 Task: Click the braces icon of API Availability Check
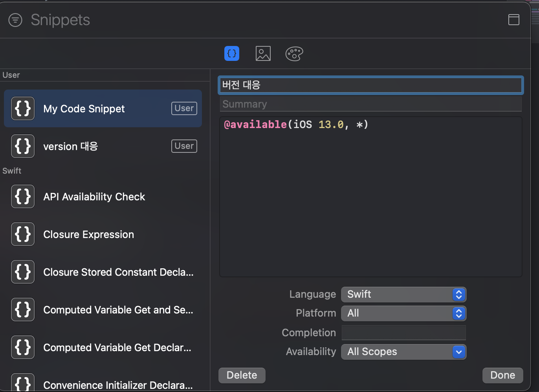point(23,196)
